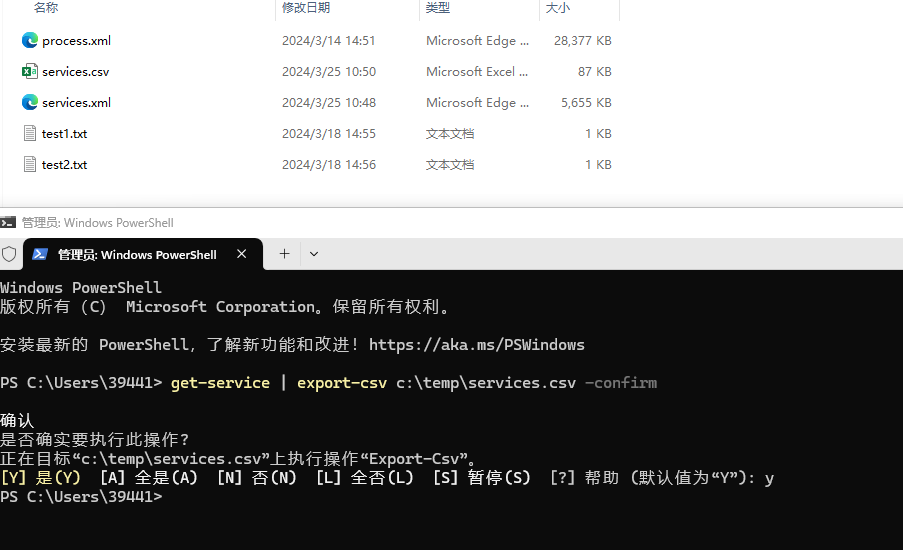Click the [A] 全是(A) prompt option
The image size is (903, 550).
(149, 477)
